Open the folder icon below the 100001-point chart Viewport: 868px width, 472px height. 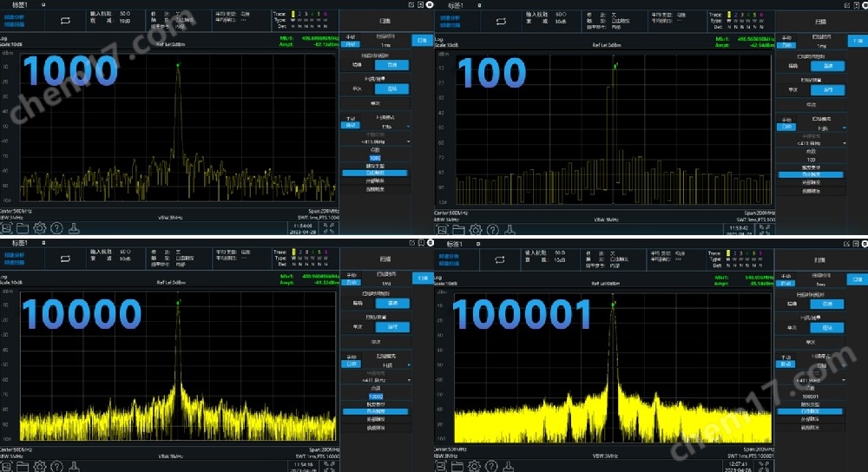point(457,467)
